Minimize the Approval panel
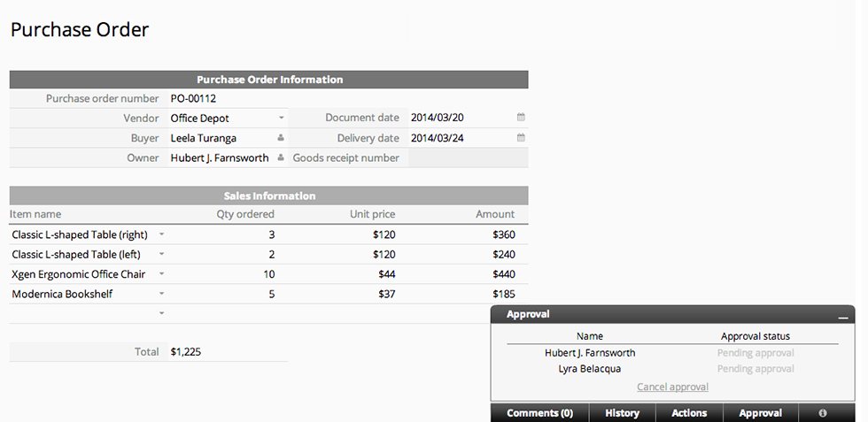The image size is (868, 422). coord(842,315)
